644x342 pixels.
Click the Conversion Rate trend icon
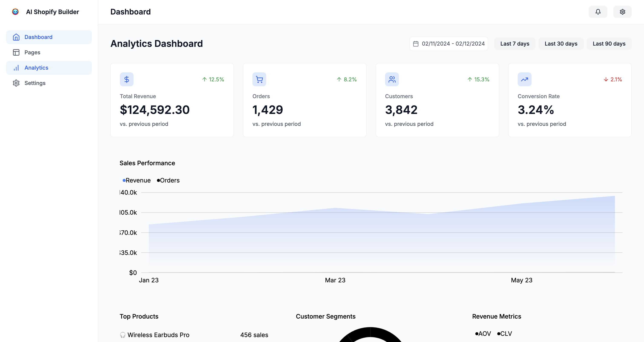524,79
